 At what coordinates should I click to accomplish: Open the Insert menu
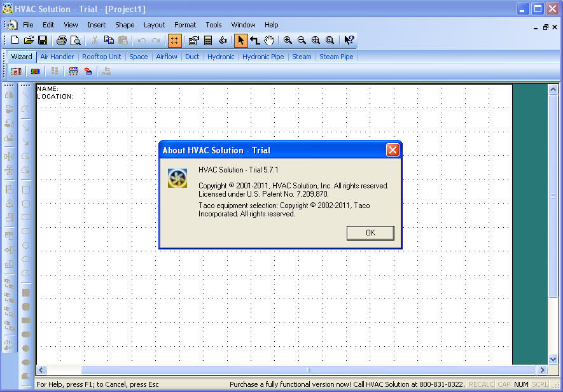(97, 25)
